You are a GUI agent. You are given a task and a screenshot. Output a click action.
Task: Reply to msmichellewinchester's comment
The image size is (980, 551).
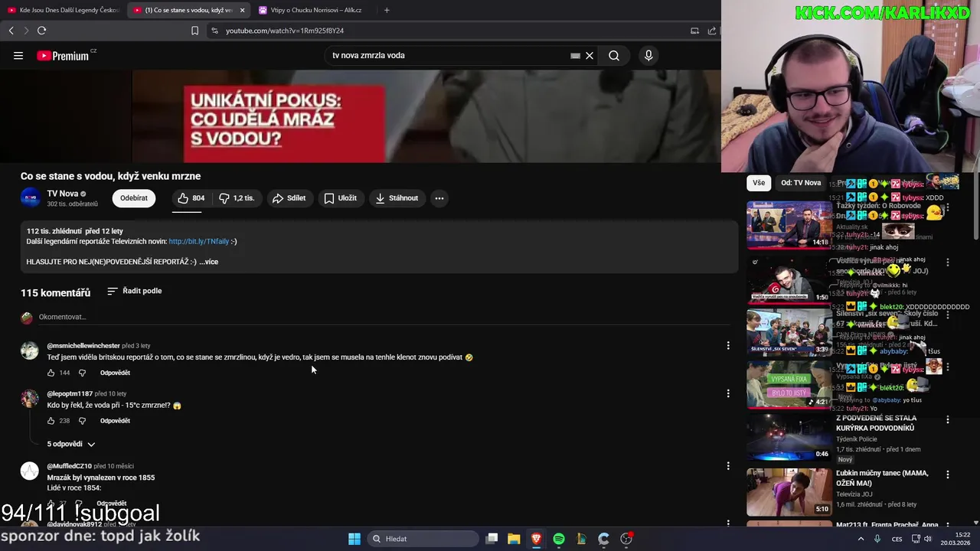115,373
